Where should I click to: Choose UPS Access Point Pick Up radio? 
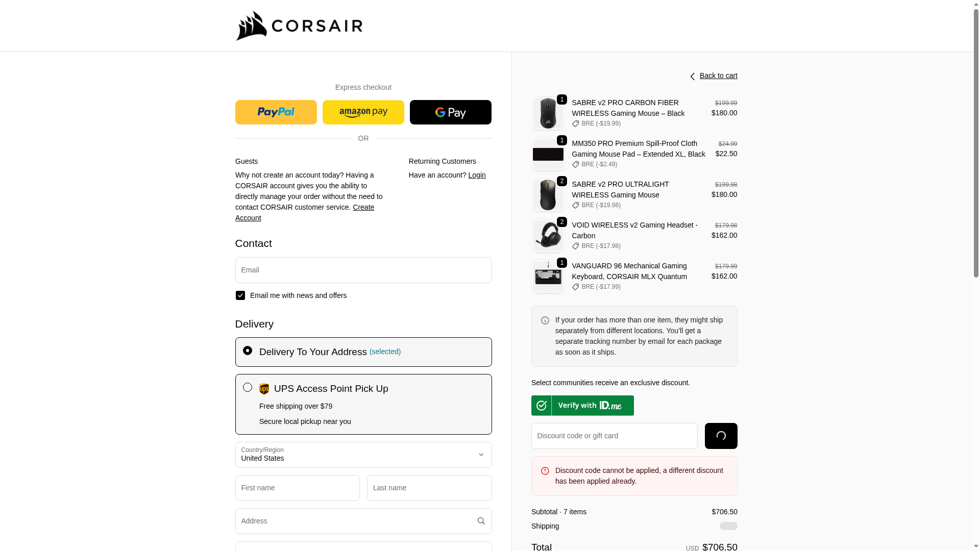pos(248,387)
